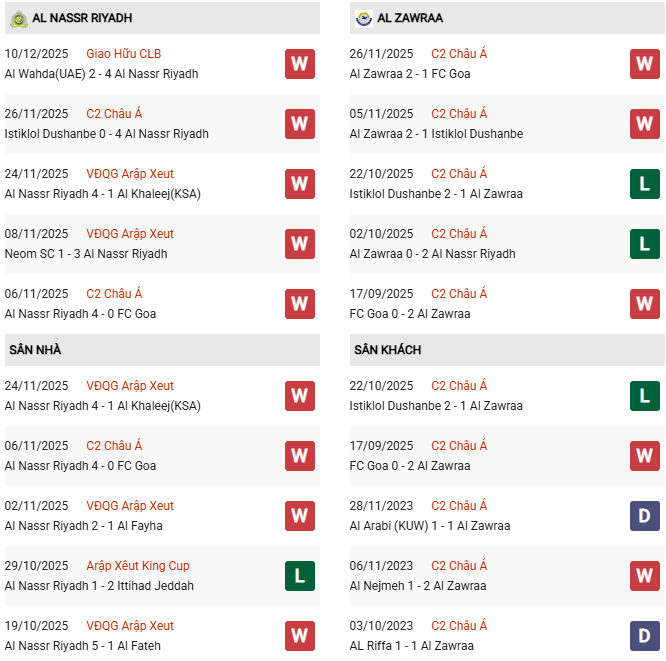
Task: Click the W badge beside Al Nejmeh match
Action: point(644,576)
